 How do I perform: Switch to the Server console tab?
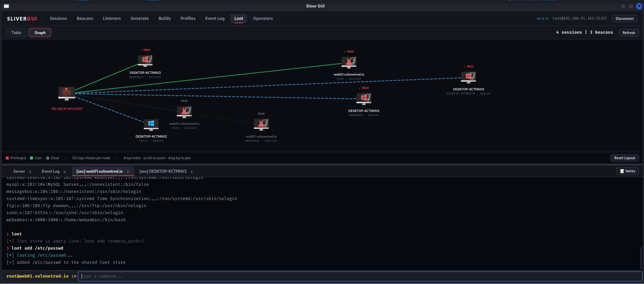[x=19, y=171]
